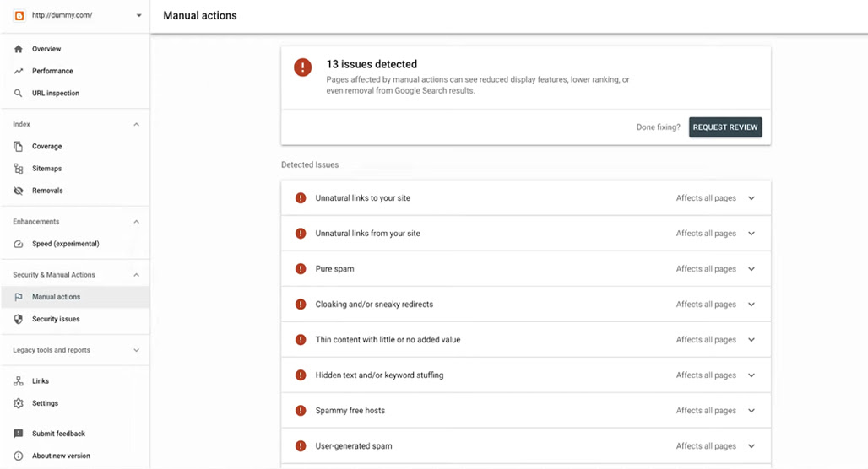Expand the Unnatural links from your site row chevron
This screenshot has height=469, width=868.
(751, 234)
